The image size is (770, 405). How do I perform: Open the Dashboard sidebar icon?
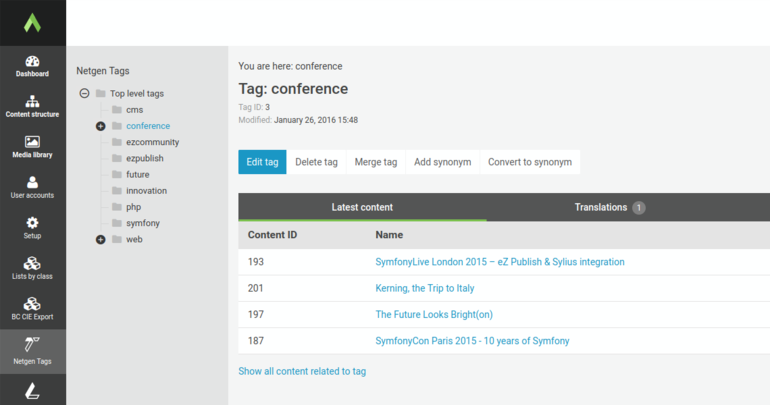(x=32, y=66)
